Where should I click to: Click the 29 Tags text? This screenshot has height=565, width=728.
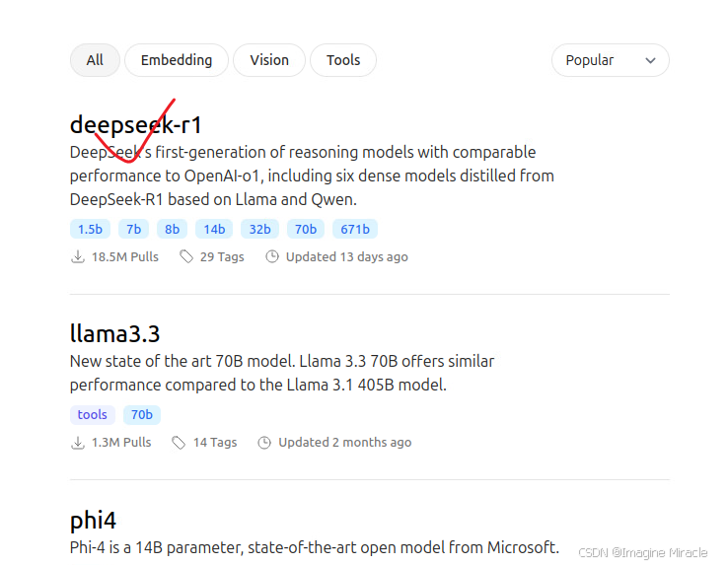(x=222, y=256)
